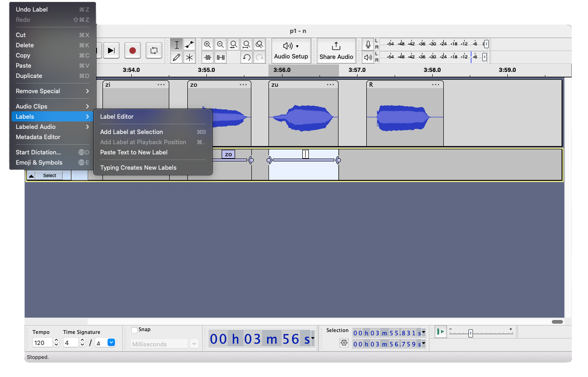Screen dimensions: 588x377
Task: Open Label Editor from the submenu
Action: tap(153, 116)
